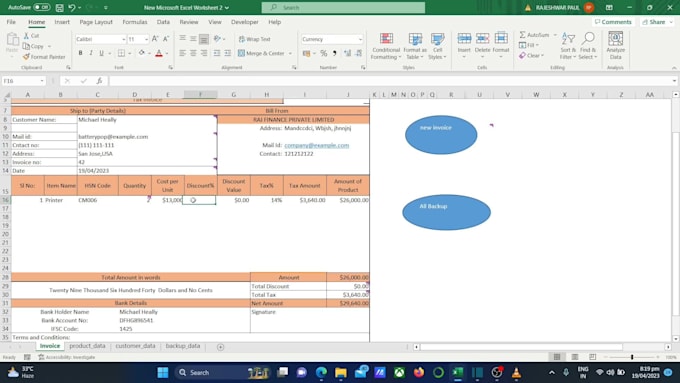
Task: Adjust the zoom slider in status bar
Action: tap(632, 357)
